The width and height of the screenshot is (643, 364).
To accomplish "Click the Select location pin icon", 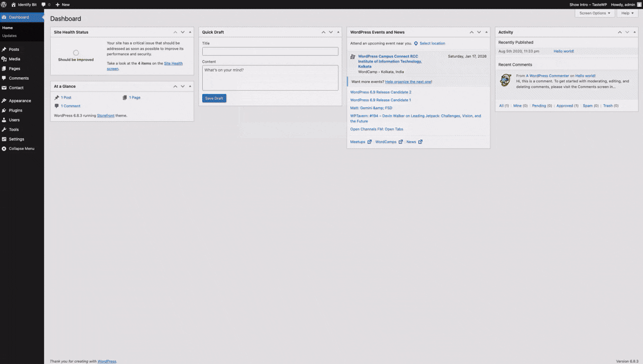I will [416, 43].
